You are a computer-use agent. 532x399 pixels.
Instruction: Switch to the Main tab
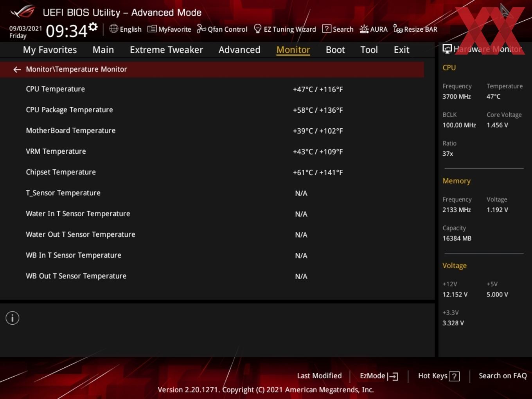pos(103,50)
